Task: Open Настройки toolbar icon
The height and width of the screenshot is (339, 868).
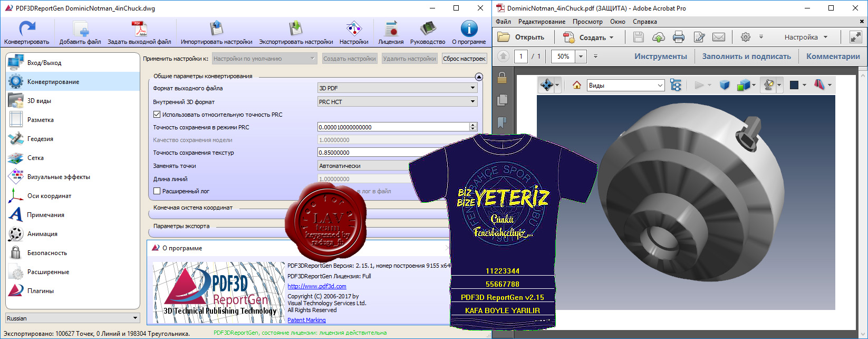Action: 354,29
